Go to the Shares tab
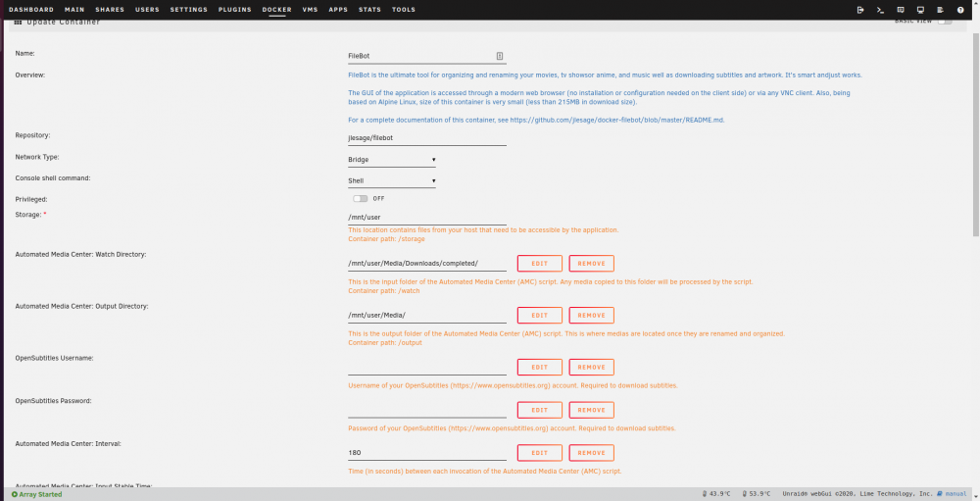The height and width of the screenshot is (501, 980). [110, 10]
